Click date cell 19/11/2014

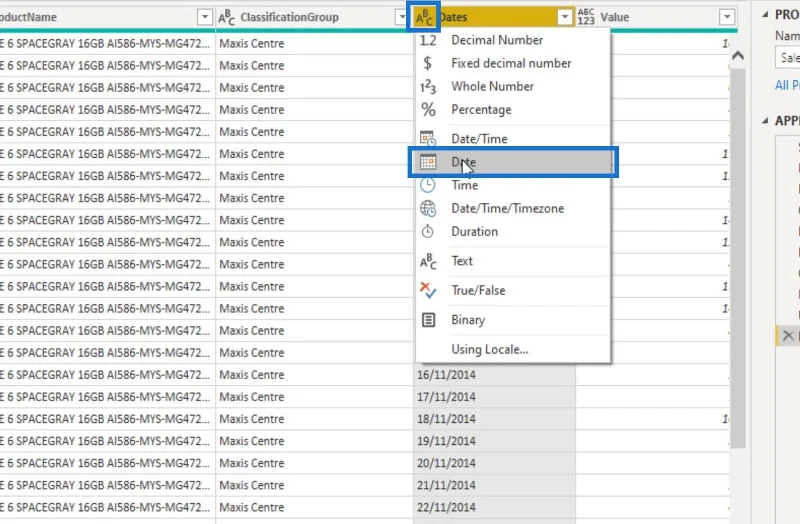click(494, 441)
